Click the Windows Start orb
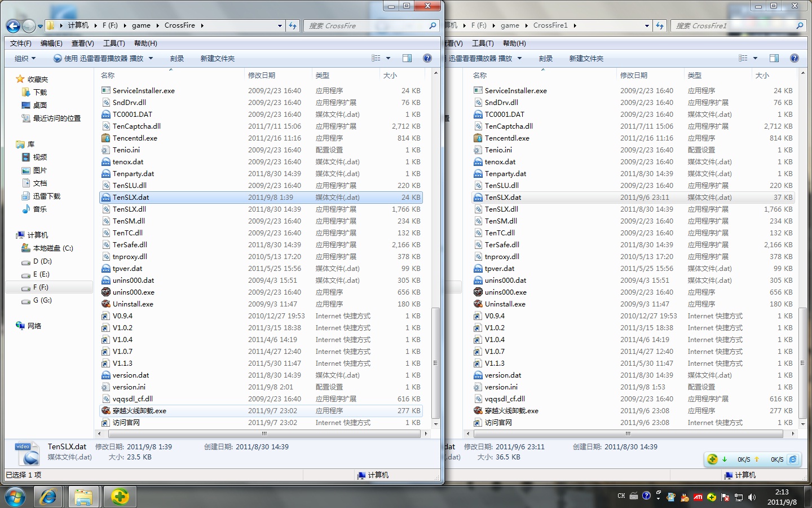812x508 pixels. pyautogui.click(x=15, y=497)
